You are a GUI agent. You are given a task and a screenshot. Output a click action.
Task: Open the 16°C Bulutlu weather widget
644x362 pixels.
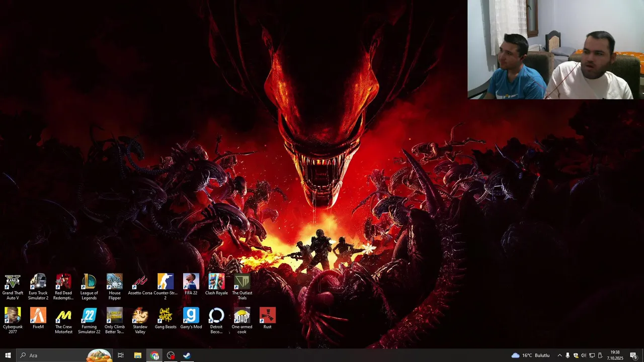530,355
